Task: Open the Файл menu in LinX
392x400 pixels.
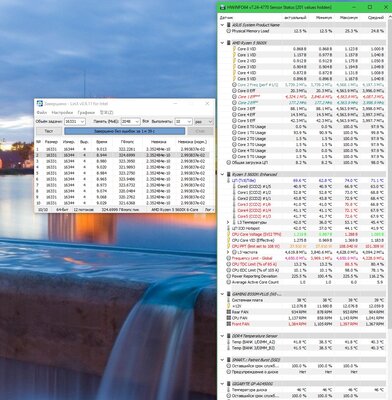Action: [42, 112]
